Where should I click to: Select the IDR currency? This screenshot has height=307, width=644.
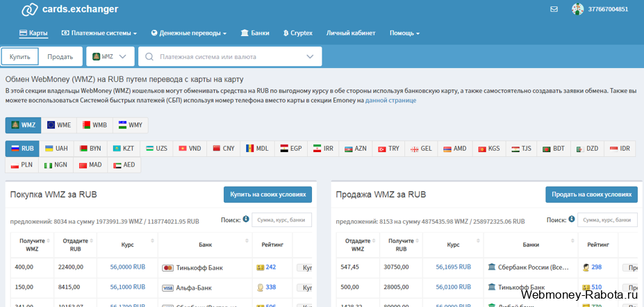pyautogui.click(x=620, y=149)
